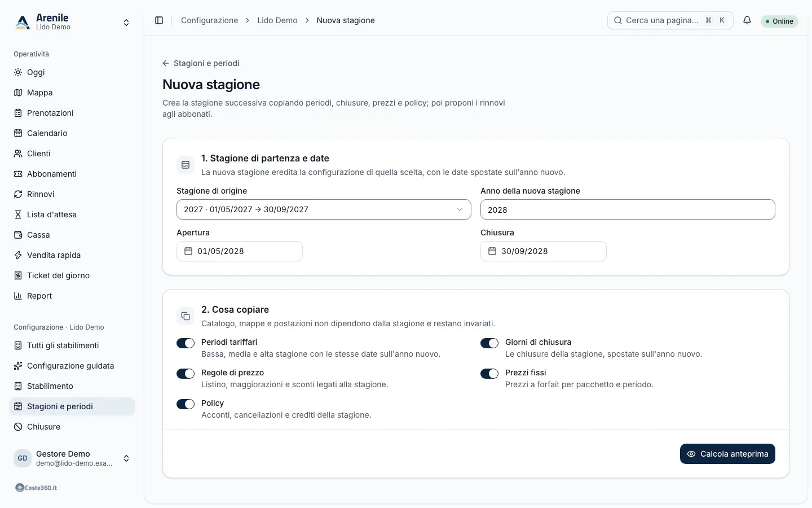Click the Nuova stagione breadcrumb text
812x508 pixels.
point(346,20)
